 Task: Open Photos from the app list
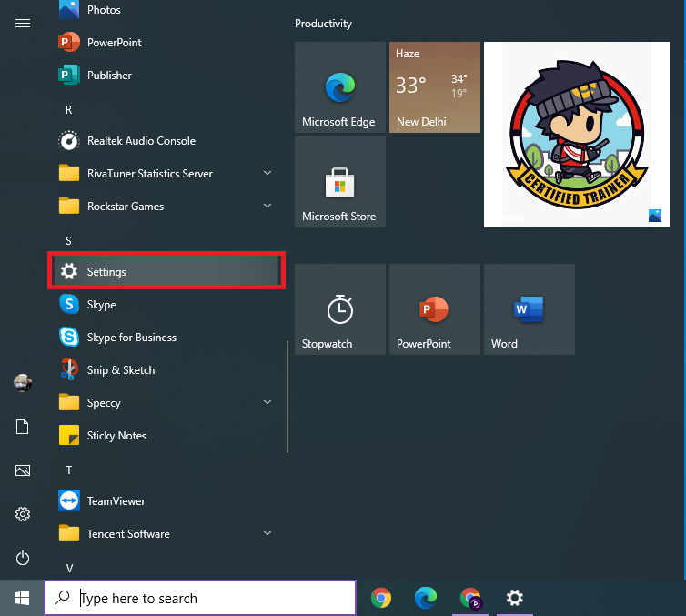pyautogui.click(x=166, y=10)
